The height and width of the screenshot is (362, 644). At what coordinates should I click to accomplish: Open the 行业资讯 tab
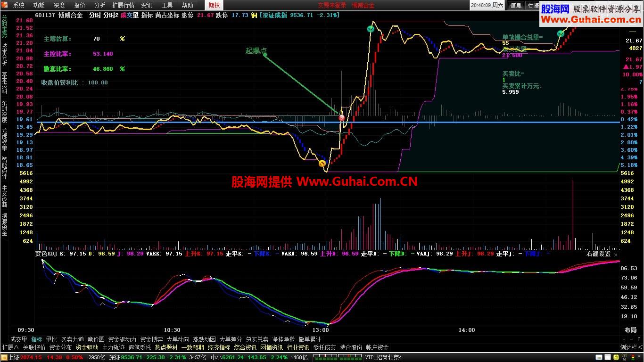point(298,347)
